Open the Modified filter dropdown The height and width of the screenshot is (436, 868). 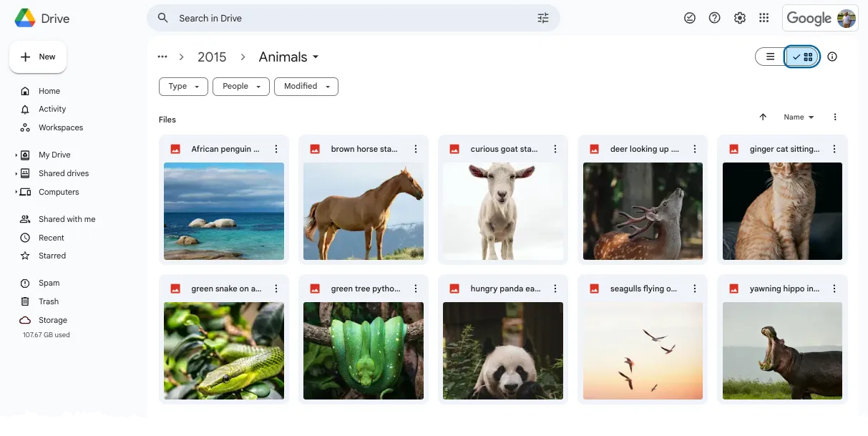point(306,86)
